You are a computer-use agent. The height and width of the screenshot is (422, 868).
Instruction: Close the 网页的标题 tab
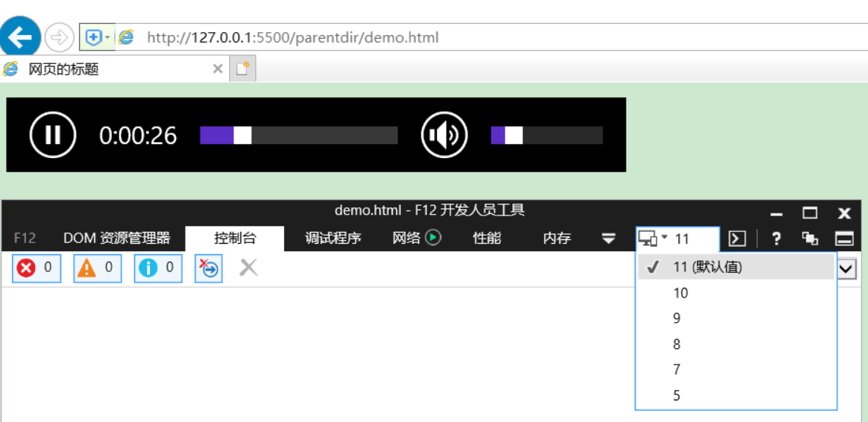pos(218,69)
